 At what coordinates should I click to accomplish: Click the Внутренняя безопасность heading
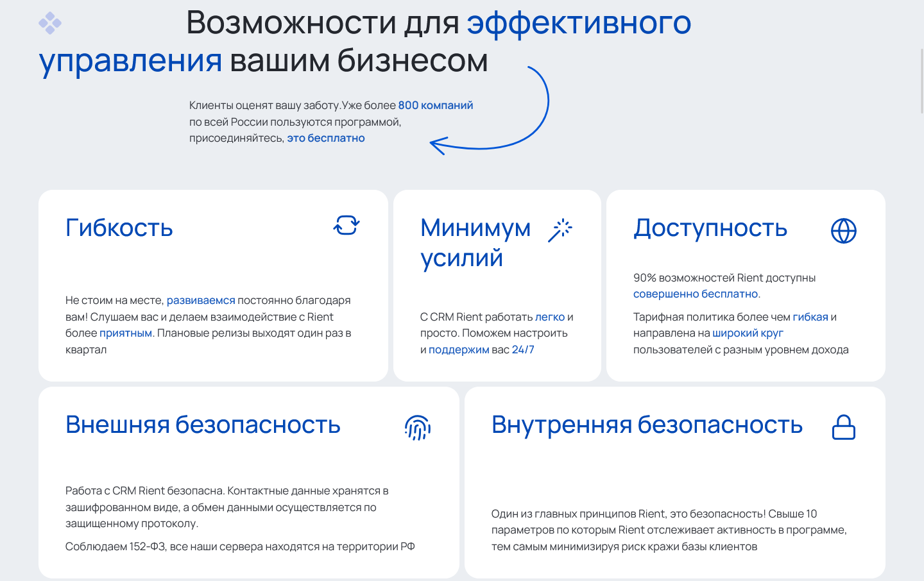(647, 425)
